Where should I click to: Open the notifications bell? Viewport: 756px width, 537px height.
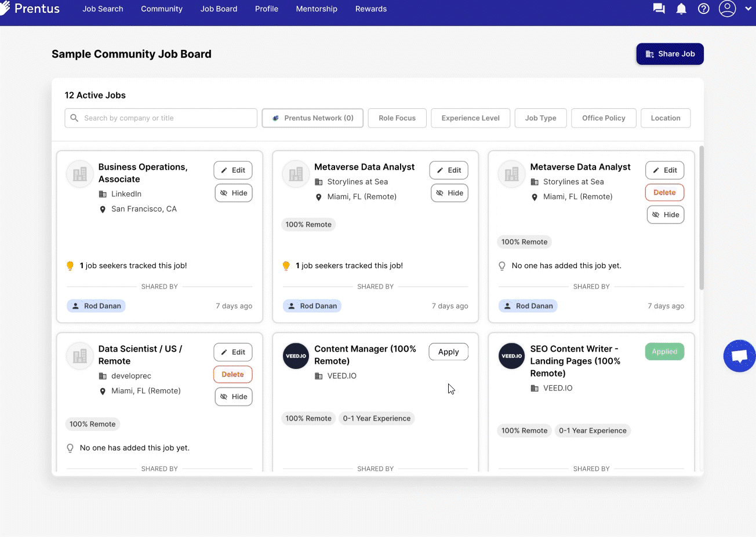click(x=681, y=9)
